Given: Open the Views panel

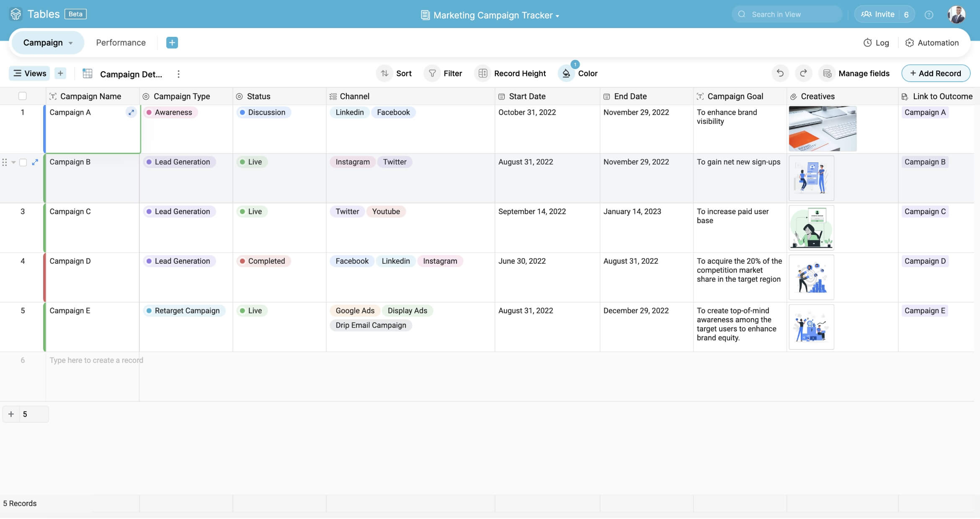Looking at the screenshot, I should click(29, 73).
